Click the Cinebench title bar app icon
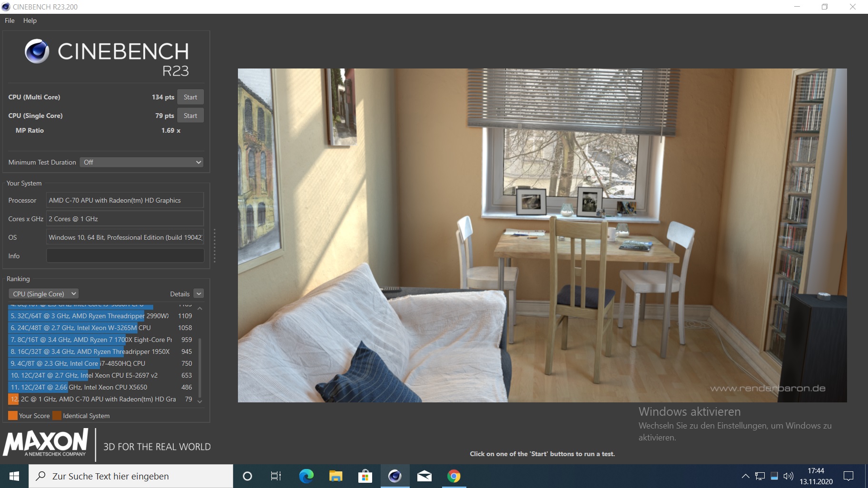This screenshot has width=868, height=488. pos(6,7)
